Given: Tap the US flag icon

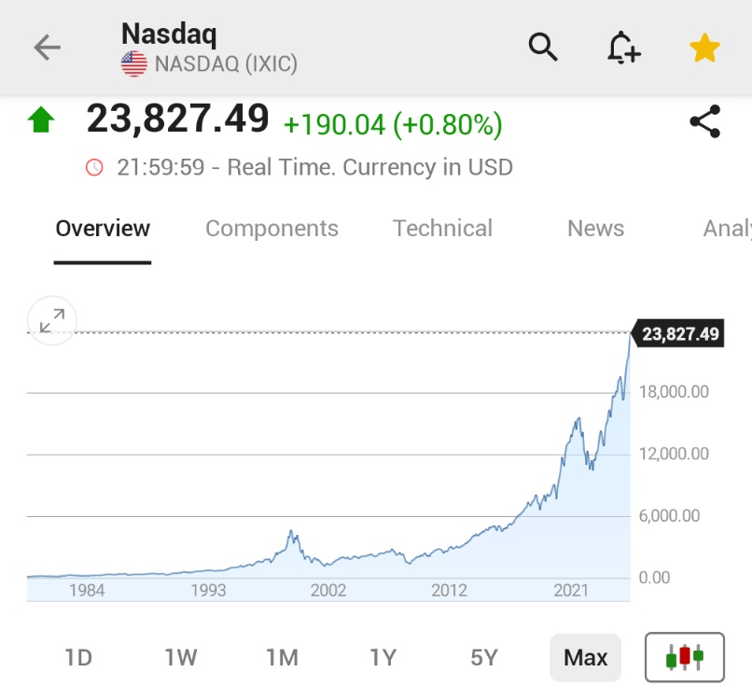Looking at the screenshot, I should pyautogui.click(x=134, y=64).
